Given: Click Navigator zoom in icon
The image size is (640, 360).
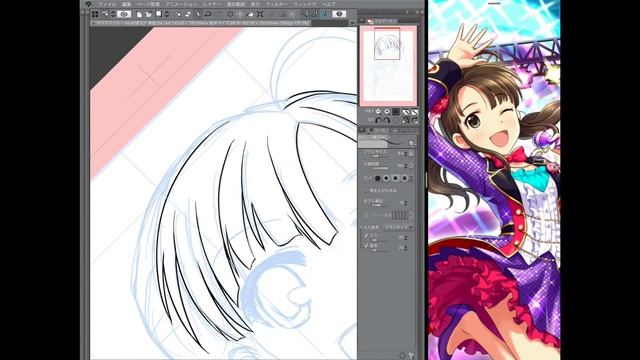Looking at the screenshot, I should pyautogui.click(x=387, y=111).
